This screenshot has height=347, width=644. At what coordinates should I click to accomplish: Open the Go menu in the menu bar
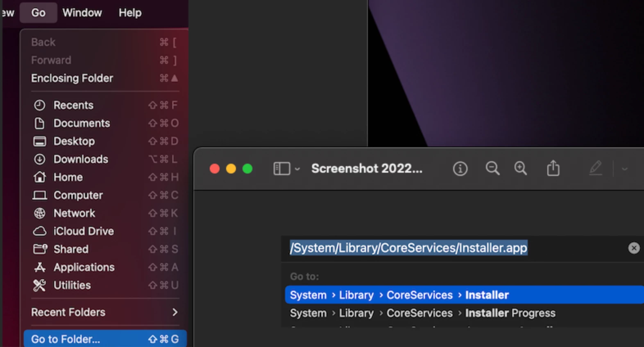38,13
